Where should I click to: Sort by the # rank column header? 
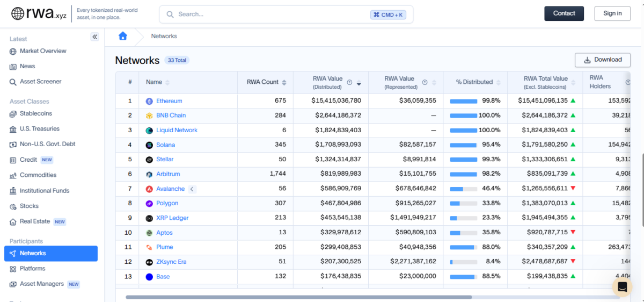tap(130, 82)
